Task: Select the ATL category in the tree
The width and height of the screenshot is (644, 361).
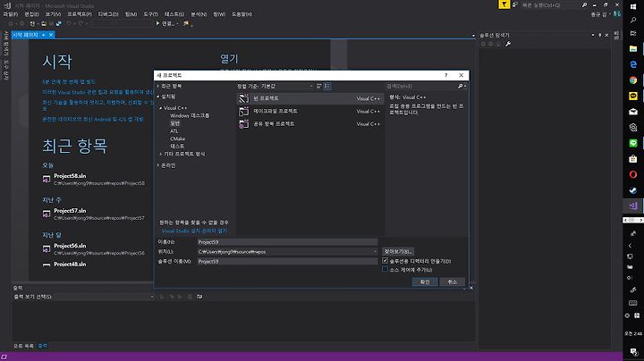Action: click(174, 131)
